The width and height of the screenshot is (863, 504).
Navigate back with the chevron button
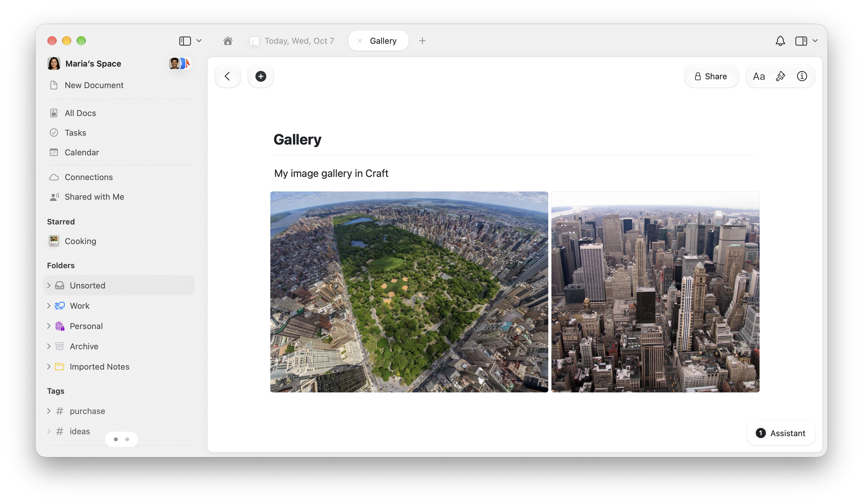[228, 76]
